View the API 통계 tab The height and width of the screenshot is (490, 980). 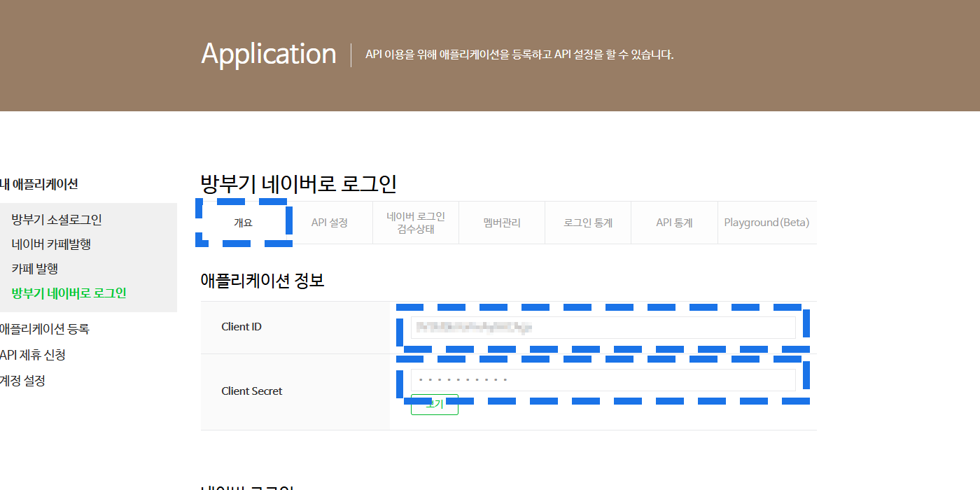tap(674, 223)
